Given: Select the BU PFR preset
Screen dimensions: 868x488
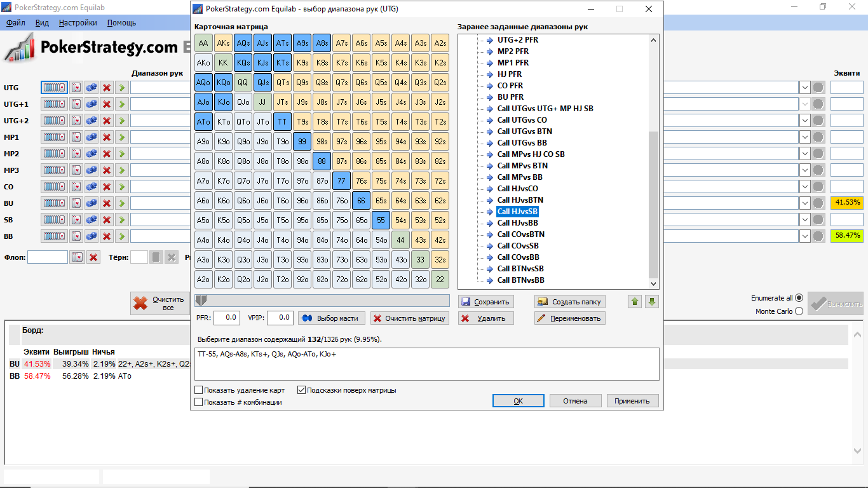Looking at the screenshot, I should (x=510, y=97).
